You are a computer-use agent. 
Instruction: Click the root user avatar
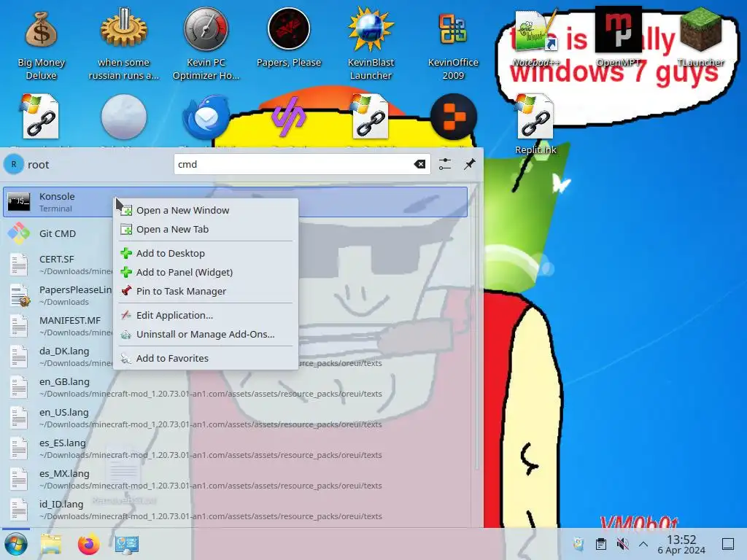coord(13,164)
